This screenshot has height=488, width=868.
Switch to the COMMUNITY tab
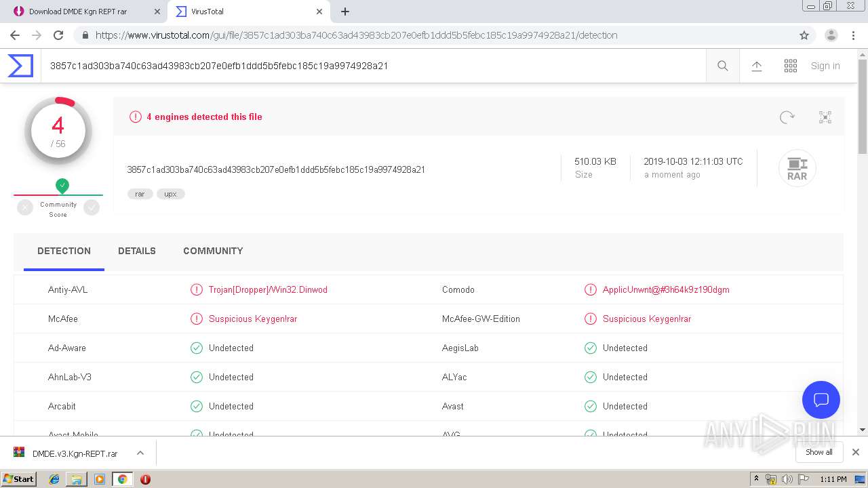[x=213, y=251]
